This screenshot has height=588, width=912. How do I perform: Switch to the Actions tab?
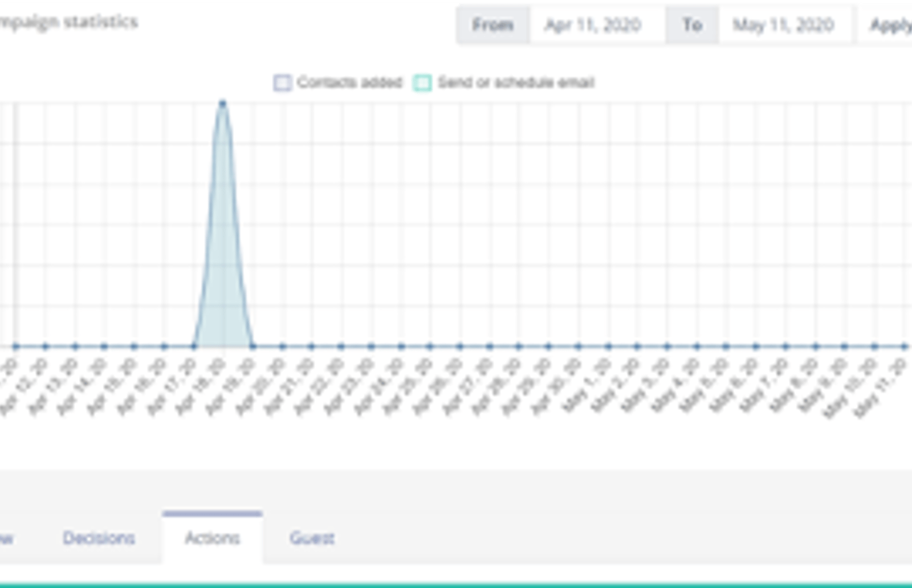(212, 538)
